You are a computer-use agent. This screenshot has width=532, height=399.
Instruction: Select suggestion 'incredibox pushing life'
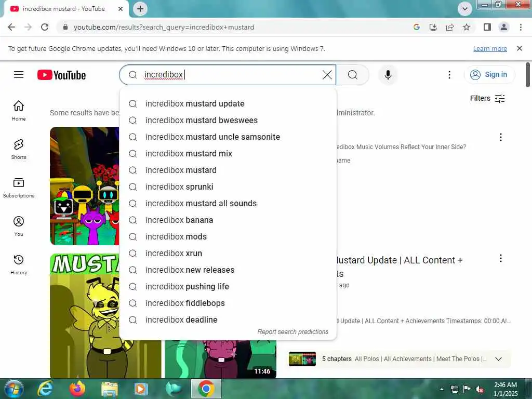coord(228,286)
